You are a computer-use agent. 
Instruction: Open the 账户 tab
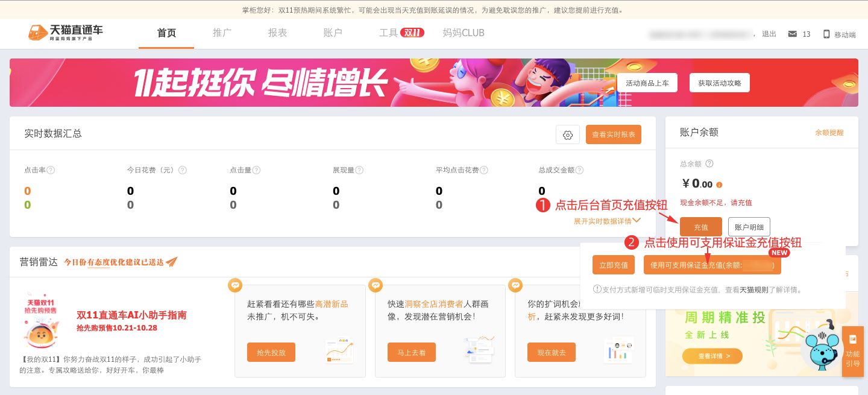pyautogui.click(x=333, y=33)
